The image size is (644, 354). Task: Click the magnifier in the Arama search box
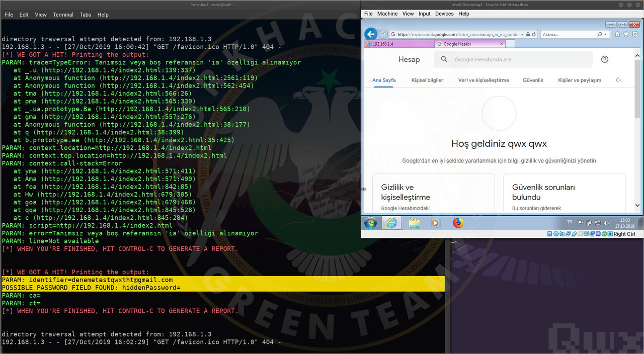pyautogui.click(x=599, y=34)
